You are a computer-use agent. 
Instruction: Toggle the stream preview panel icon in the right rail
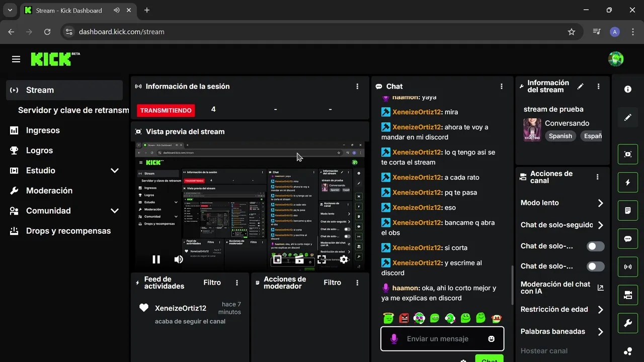(628, 154)
